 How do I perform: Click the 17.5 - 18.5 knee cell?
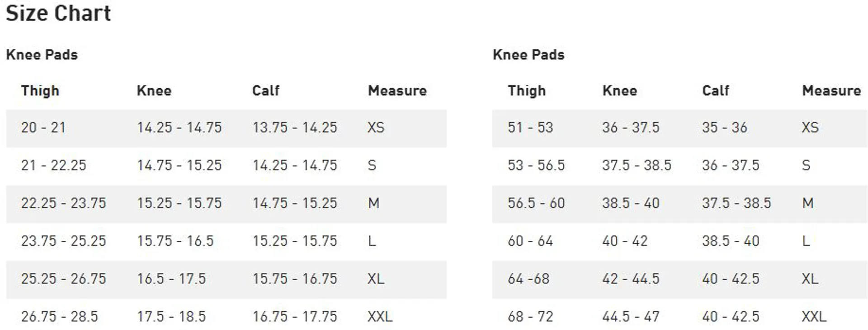(x=171, y=316)
